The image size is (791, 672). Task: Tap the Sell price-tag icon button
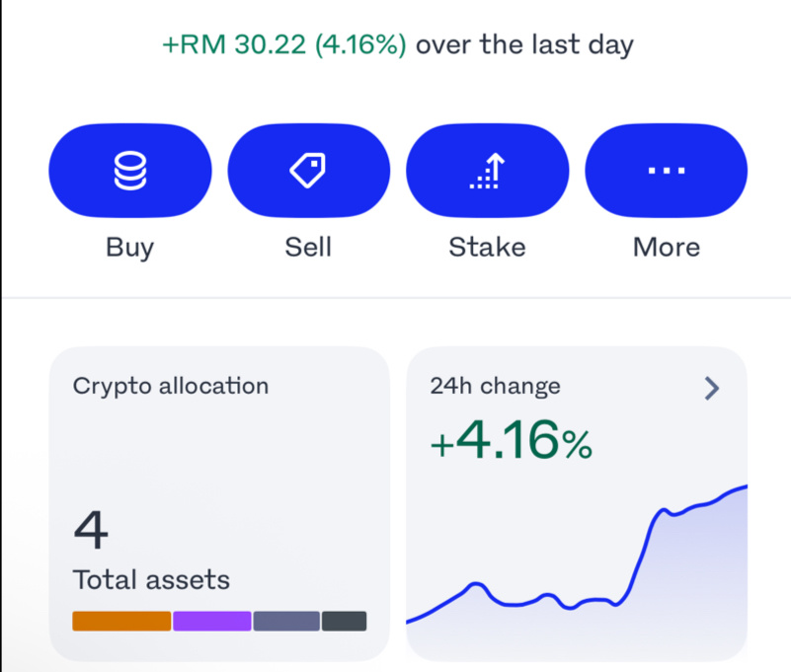[x=309, y=171]
